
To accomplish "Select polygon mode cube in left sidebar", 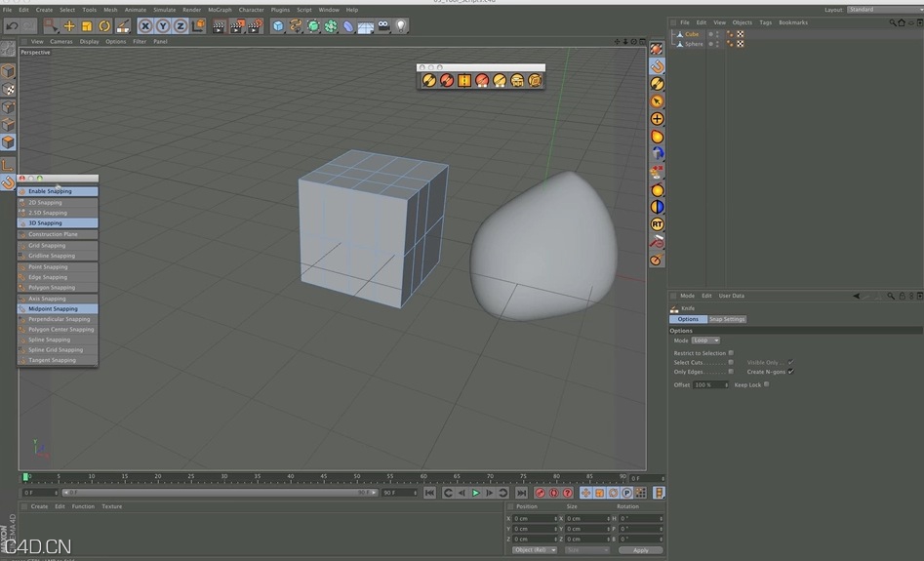I will pos(8,142).
